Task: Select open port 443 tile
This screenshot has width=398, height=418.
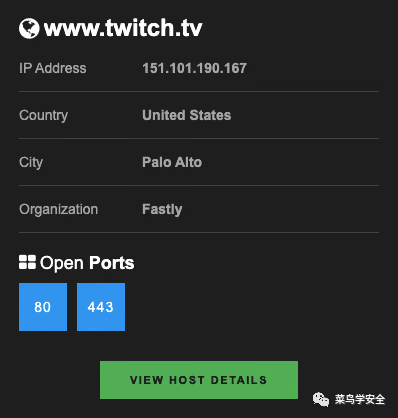Action: tap(101, 307)
